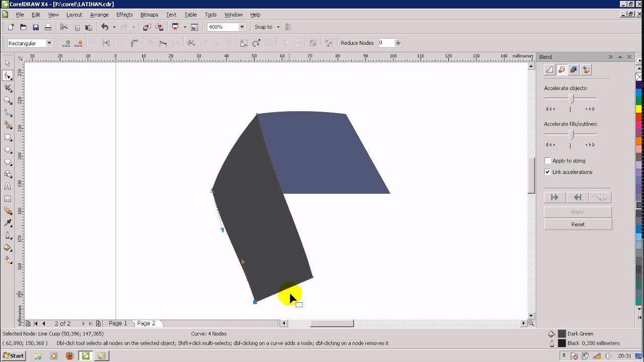Save the document via floppy icon

pyautogui.click(x=36, y=27)
